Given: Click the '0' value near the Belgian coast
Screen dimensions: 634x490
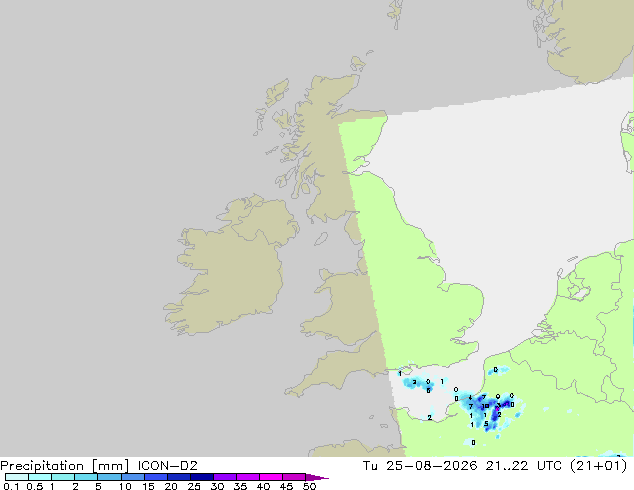Looking at the screenshot, I should [496, 370].
